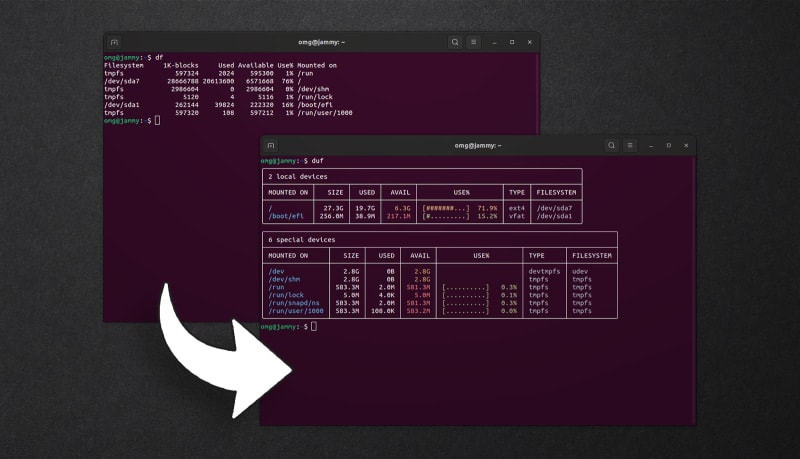Maximize the front terminal window
The height and width of the screenshot is (459, 800).
pyautogui.click(x=669, y=145)
